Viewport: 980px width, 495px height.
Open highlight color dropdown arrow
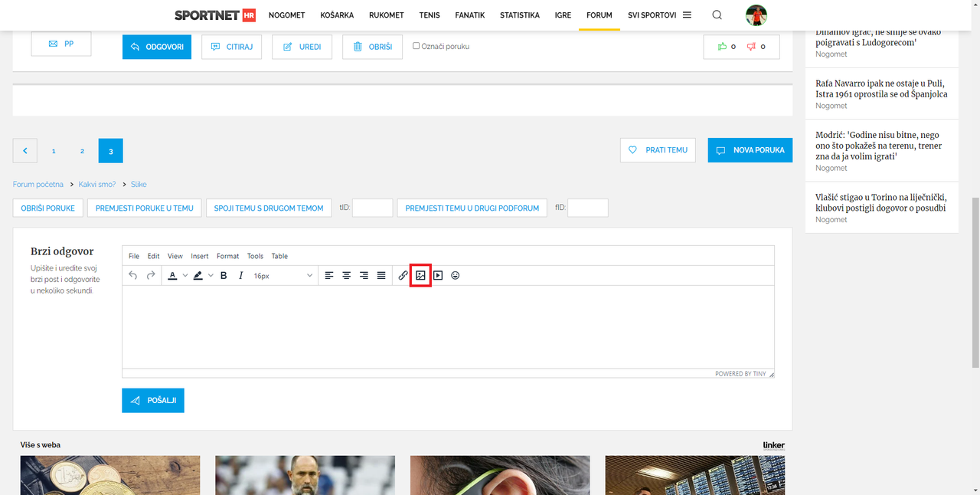(x=211, y=275)
